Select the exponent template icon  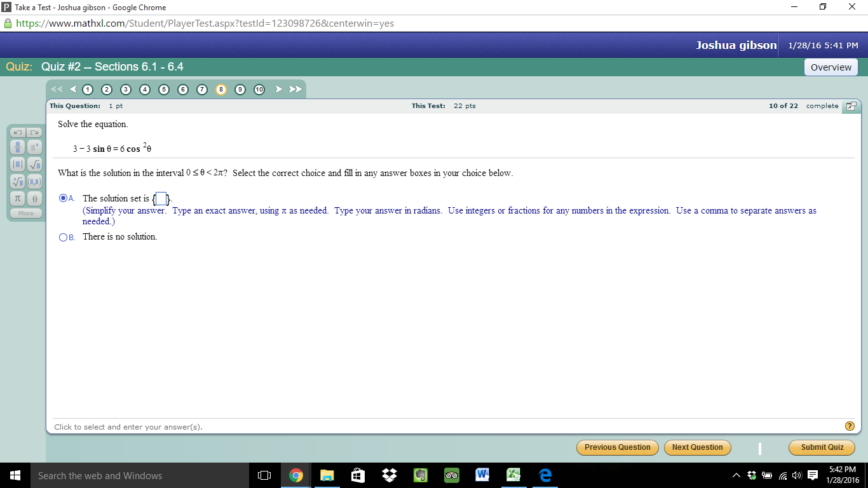coord(33,147)
